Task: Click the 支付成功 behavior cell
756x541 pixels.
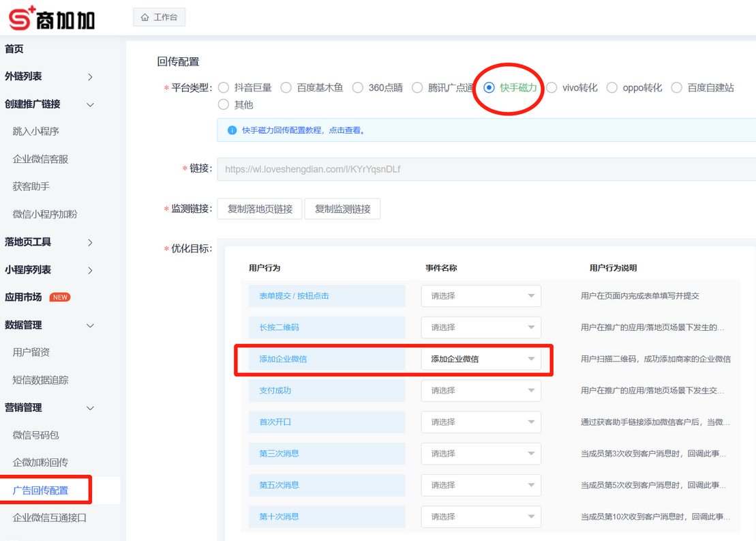Action: pyautogui.click(x=327, y=390)
